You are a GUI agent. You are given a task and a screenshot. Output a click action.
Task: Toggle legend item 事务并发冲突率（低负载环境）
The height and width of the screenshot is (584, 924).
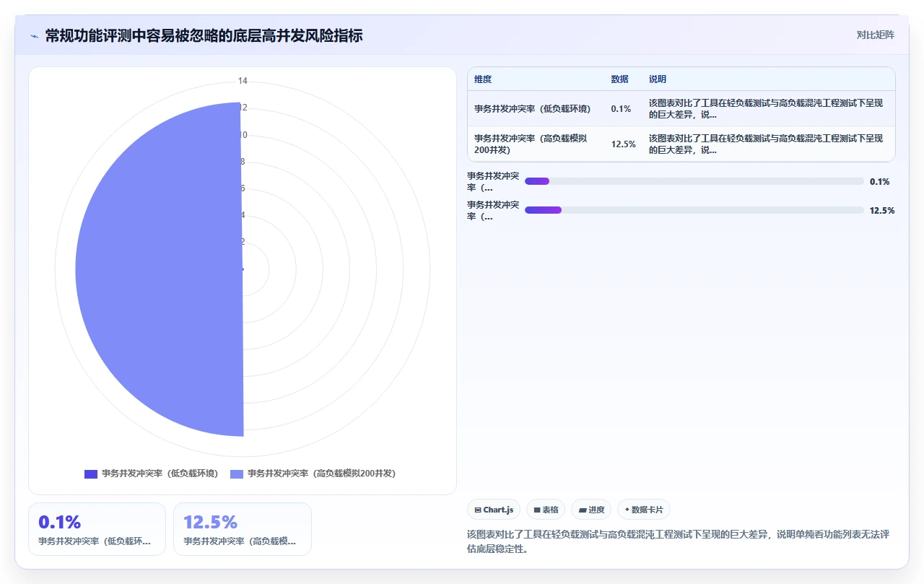(151, 474)
